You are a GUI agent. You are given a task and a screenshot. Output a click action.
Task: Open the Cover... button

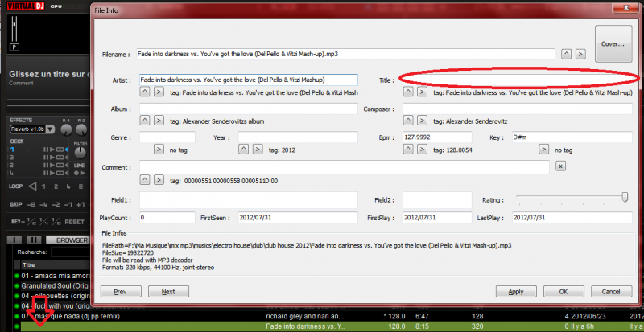pyautogui.click(x=613, y=44)
